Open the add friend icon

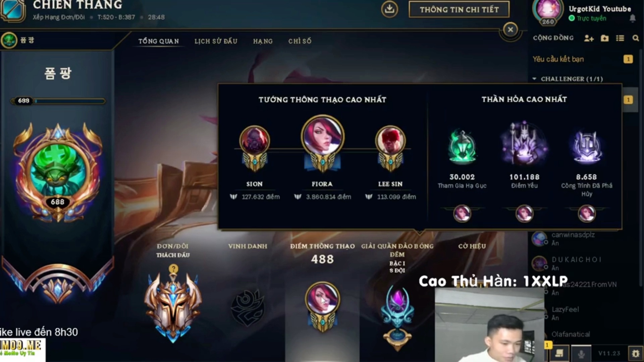click(x=589, y=38)
